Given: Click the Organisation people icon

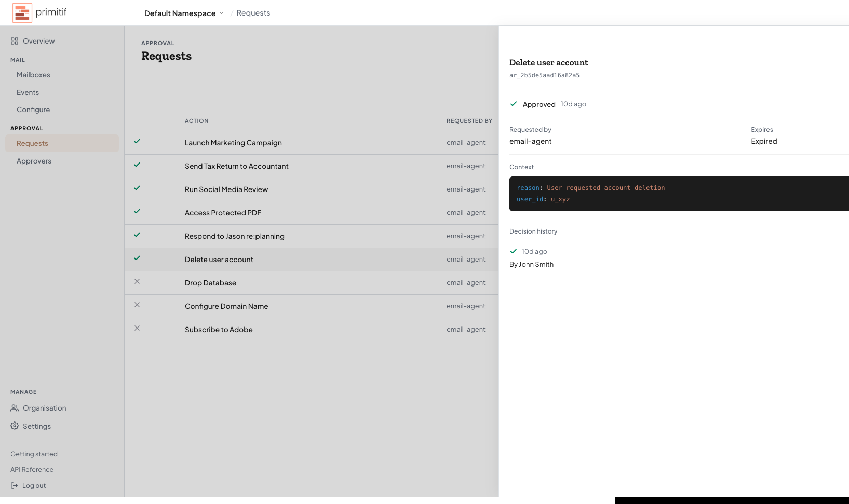Looking at the screenshot, I should point(14,408).
